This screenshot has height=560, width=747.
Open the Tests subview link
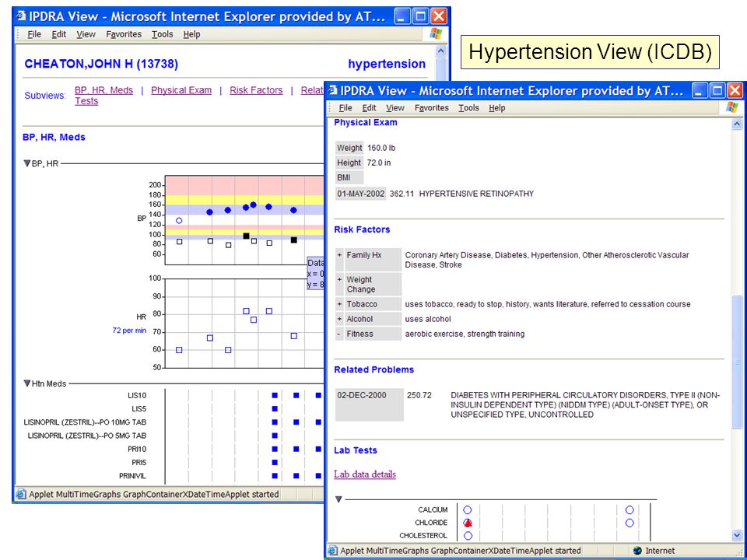click(86, 101)
